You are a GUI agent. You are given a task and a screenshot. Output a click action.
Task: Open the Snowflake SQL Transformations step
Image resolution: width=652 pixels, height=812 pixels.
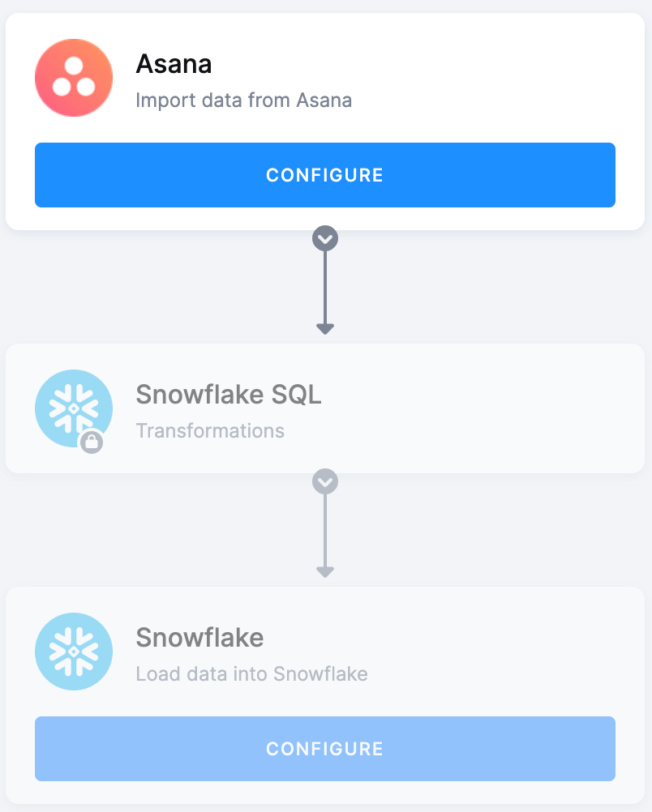coord(324,408)
